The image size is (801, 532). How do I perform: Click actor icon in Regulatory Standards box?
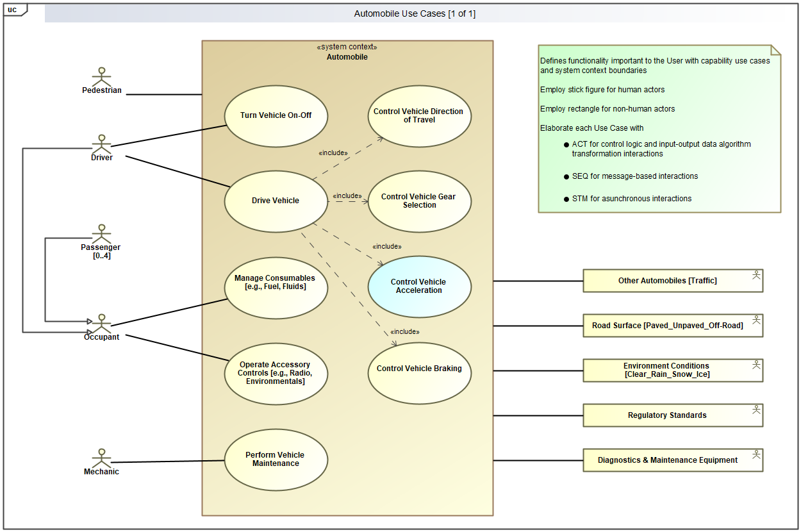[756, 410]
